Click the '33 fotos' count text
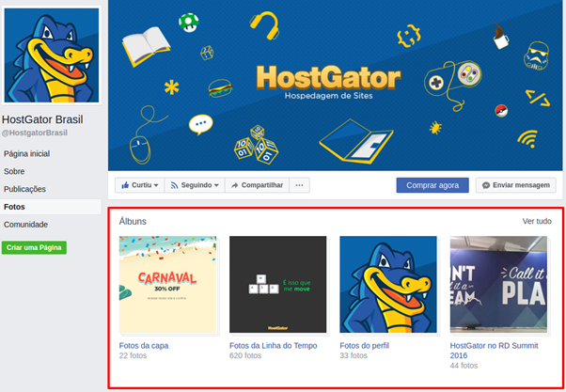The image size is (566, 392). (x=354, y=355)
